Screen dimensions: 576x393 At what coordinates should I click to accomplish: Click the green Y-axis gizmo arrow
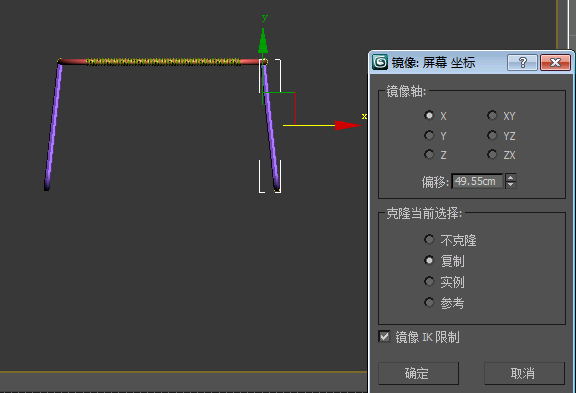[x=263, y=41]
